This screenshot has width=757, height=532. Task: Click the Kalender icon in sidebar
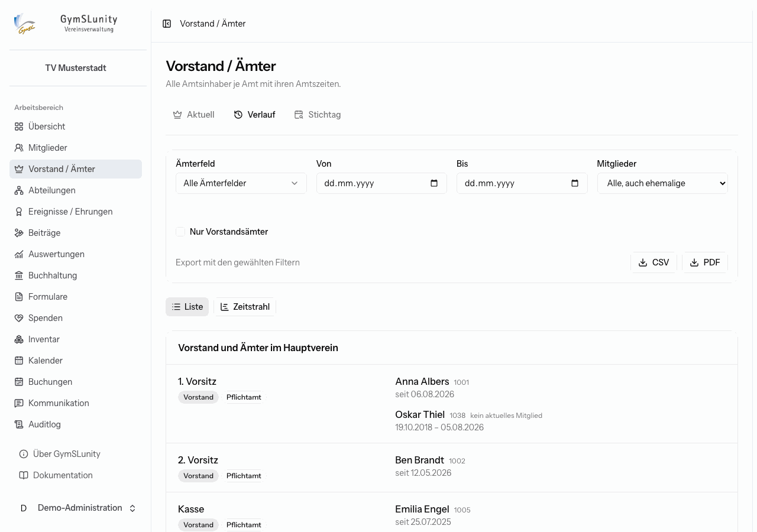click(19, 361)
